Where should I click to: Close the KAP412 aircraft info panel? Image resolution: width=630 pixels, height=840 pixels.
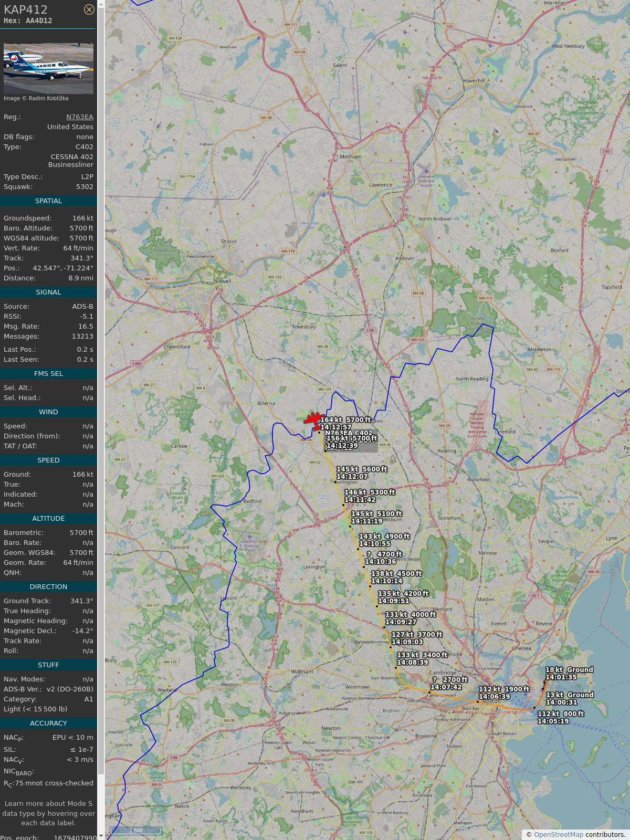point(89,9)
